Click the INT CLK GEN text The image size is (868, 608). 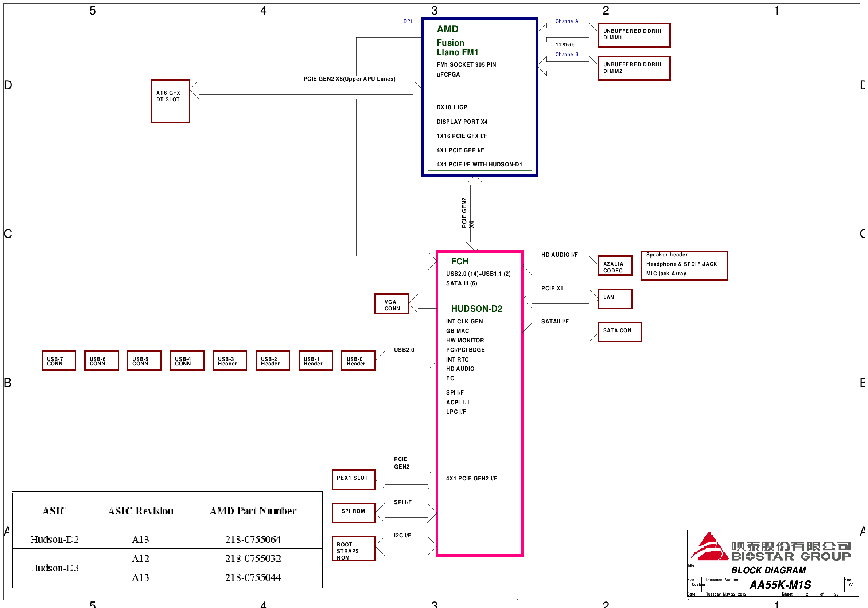point(464,321)
